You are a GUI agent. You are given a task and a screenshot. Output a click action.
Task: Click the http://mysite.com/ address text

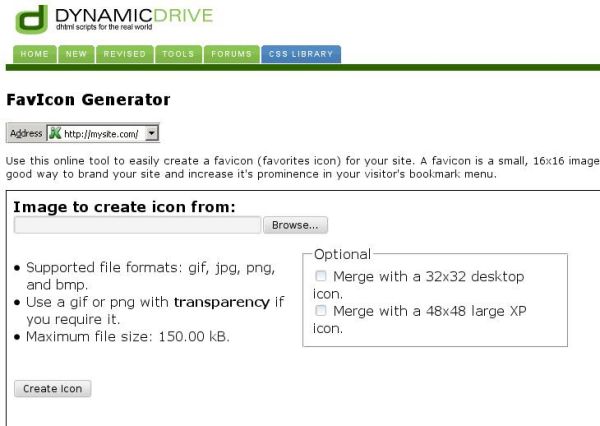tap(101, 134)
